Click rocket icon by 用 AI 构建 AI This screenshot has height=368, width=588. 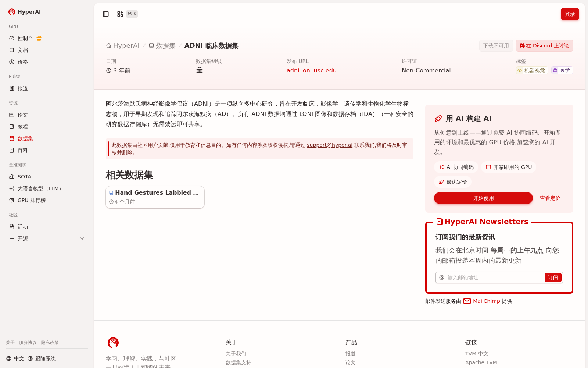coord(438,118)
